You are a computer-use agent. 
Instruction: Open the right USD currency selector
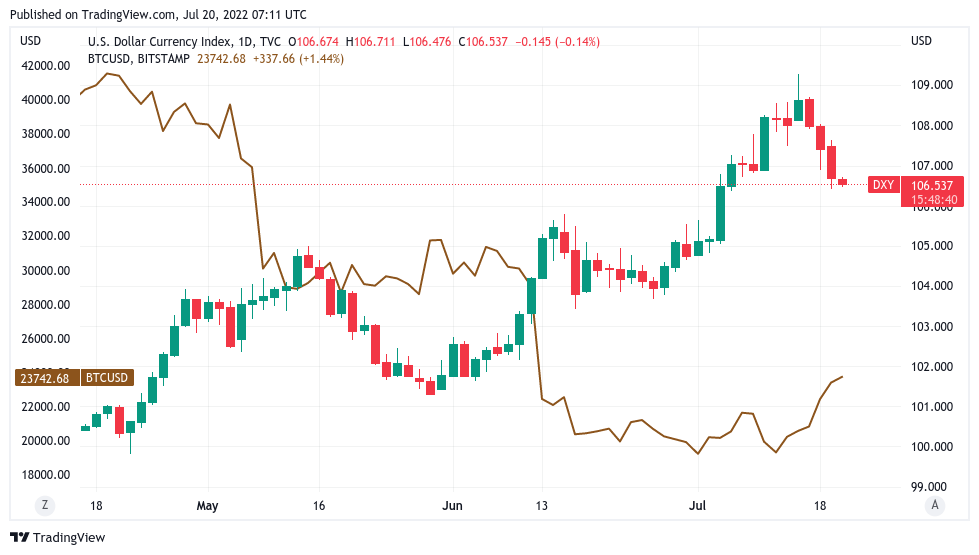click(x=920, y=41)
